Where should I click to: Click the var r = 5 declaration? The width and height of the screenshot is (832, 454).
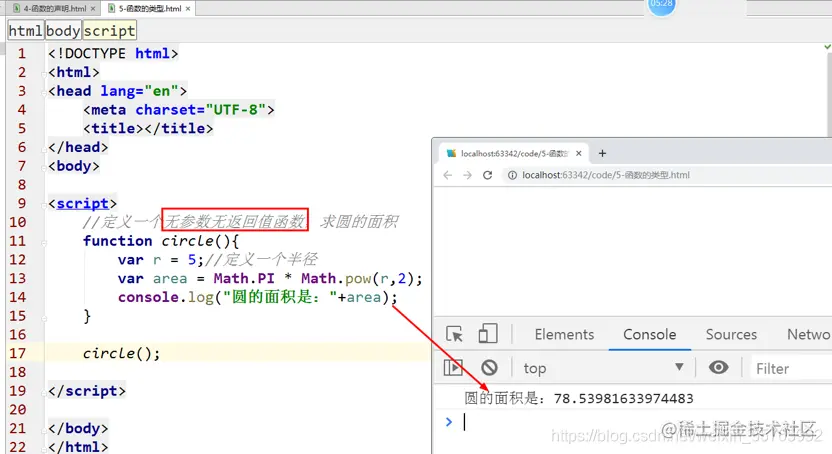click(x=161, y=260)
